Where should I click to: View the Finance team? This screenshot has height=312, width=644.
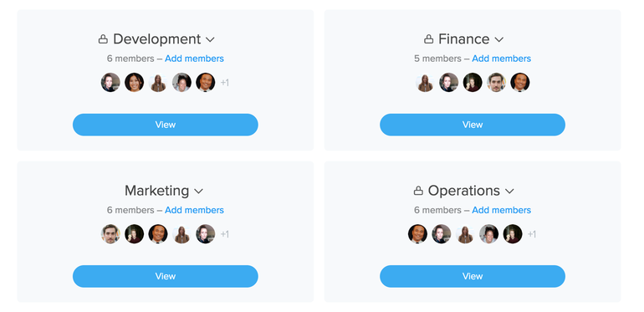pyautogui.click(x=473, y=125)
